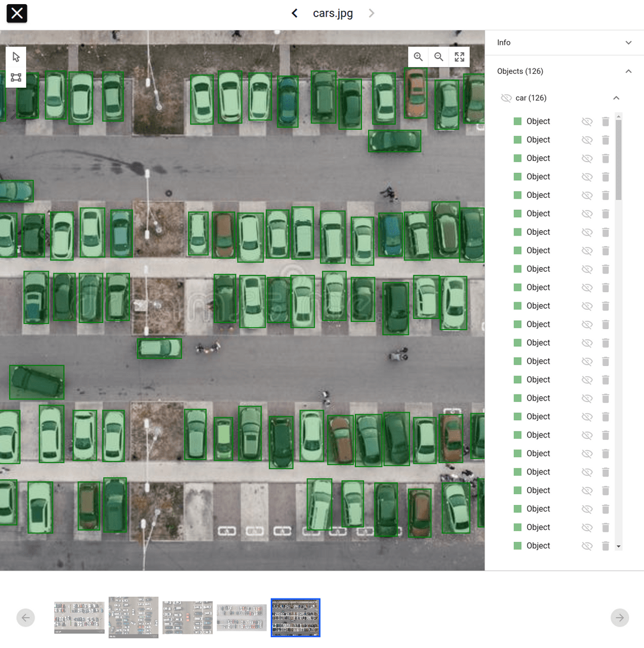Collapse the car (126) group
Screen dimensions: 644x648
[617, 98]
